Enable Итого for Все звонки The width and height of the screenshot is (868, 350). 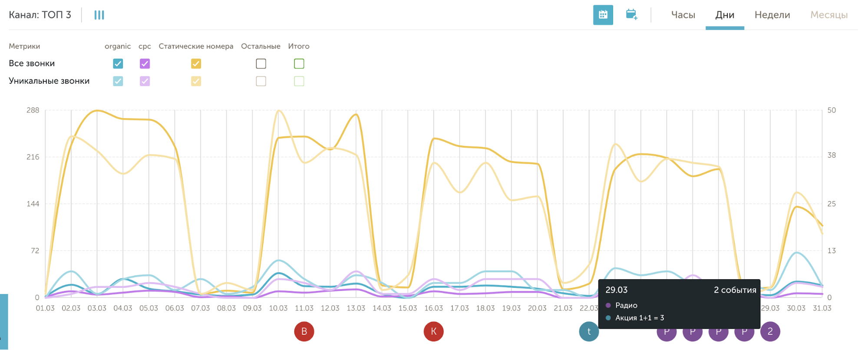[x=299, y=64]
